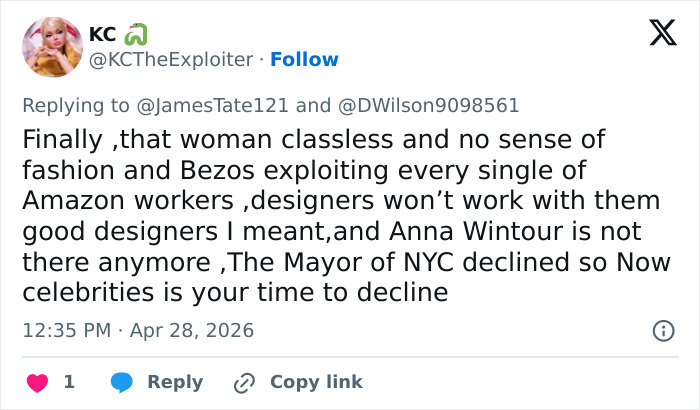Follow the KCTheExploiter account
Image resolution: width=700 pixels, height=410 pixels.
[304, 59]
